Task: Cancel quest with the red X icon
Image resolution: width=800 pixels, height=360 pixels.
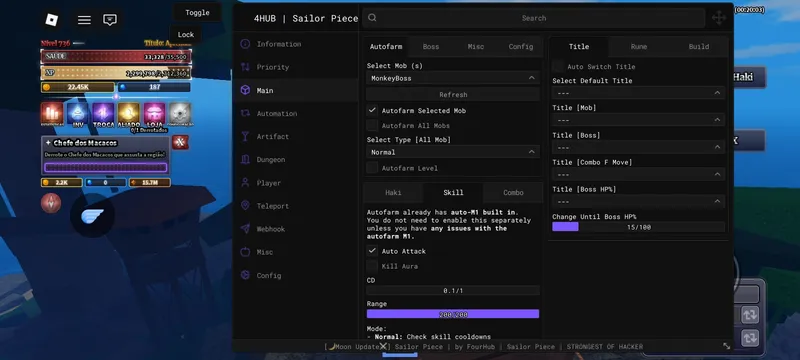Action: coord(180,142)
